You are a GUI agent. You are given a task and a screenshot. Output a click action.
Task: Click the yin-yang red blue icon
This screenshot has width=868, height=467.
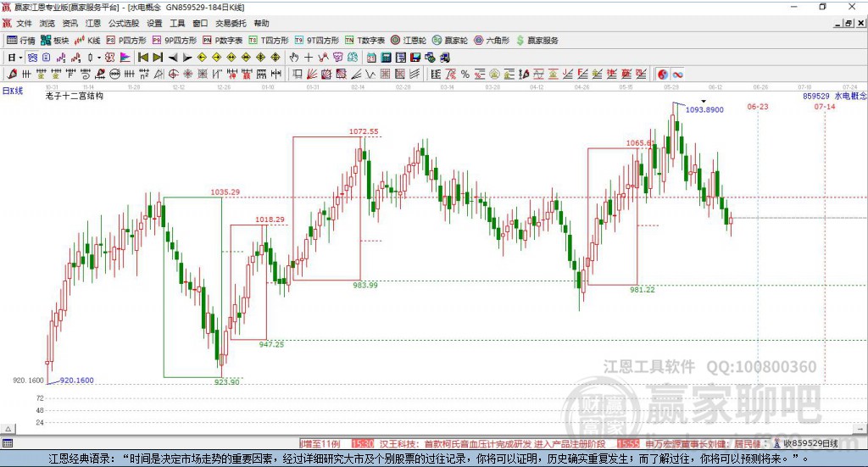point(663,74)
